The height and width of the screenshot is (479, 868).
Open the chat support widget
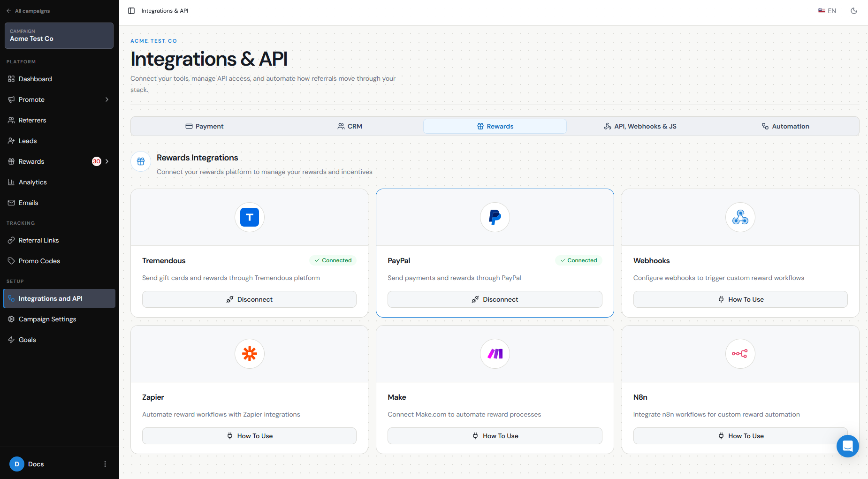tap(848, 446)
